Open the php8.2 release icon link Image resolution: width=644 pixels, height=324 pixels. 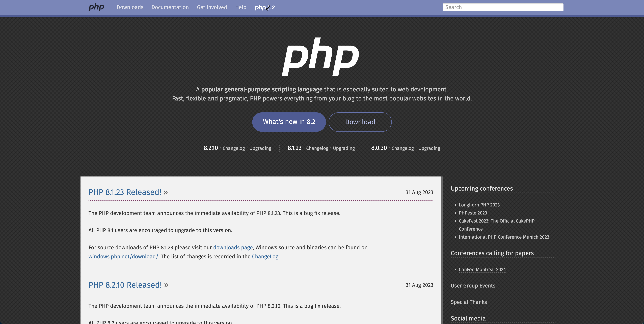(264, 8)
